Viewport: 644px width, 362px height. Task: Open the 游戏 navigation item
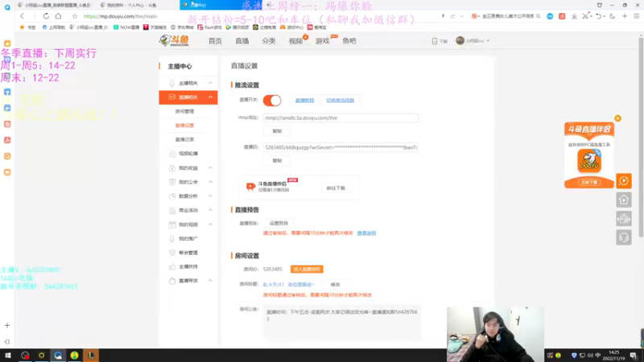[x=322, y=41]
